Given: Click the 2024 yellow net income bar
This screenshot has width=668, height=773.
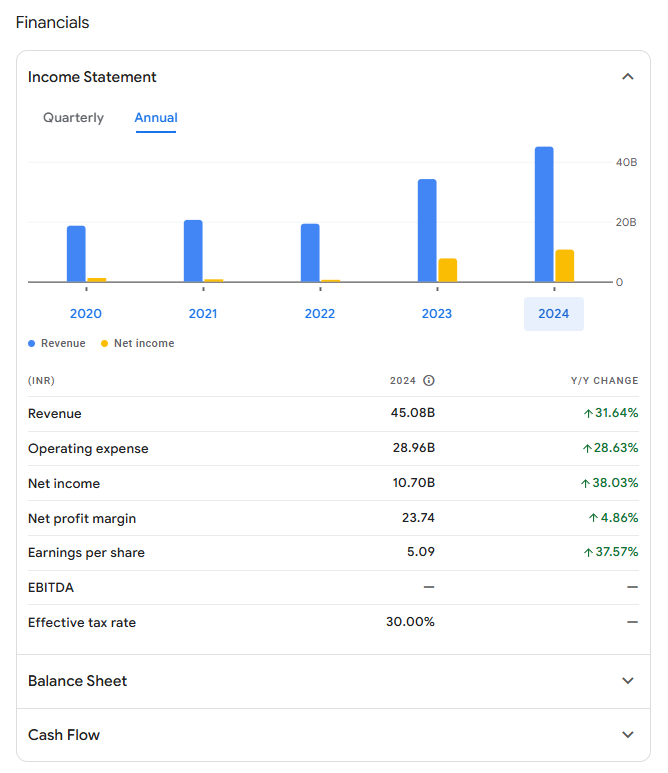Looking at the screenshot, I should click(x=565, y=266).
